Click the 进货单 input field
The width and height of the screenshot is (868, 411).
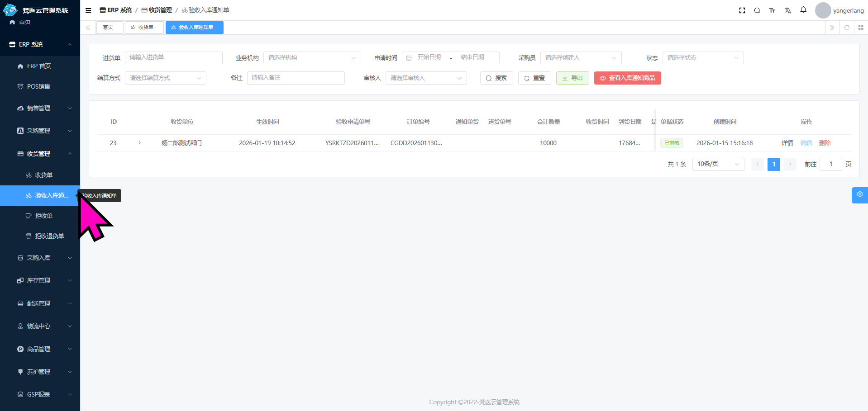[x=173, y=57]
